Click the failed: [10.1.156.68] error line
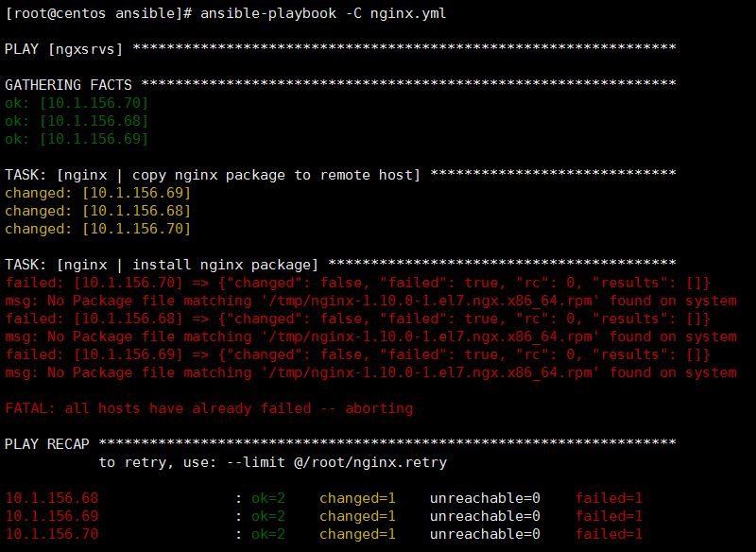The width and height of the screenshot is (756, 552). tap(358, 319)
